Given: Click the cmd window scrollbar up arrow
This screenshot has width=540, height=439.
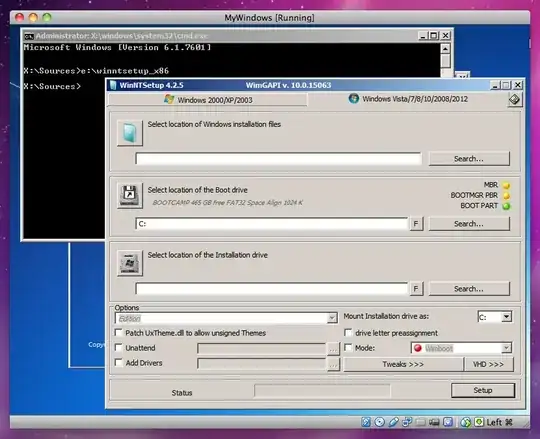Looking at the screenshot, I should tap(445, 49).
